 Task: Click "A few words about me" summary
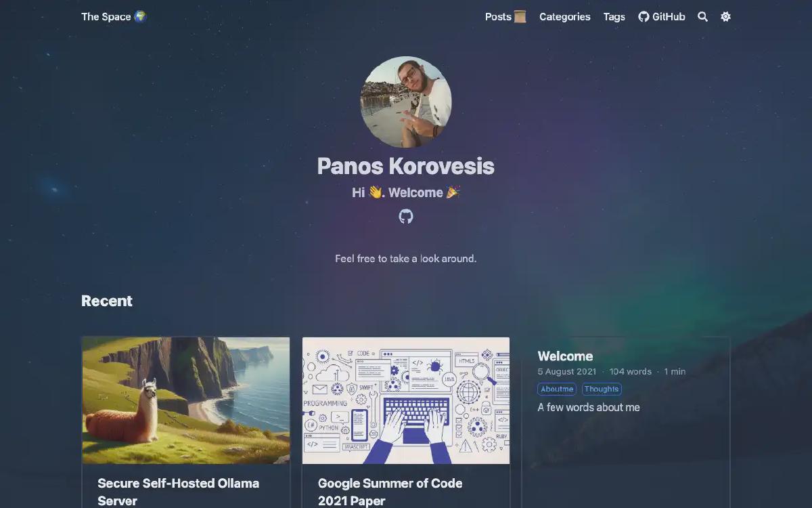[589, 407]
